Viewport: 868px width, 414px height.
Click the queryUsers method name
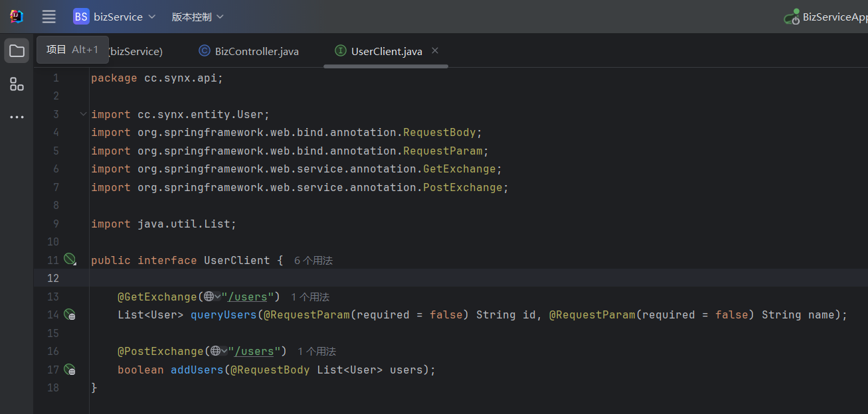224,314
